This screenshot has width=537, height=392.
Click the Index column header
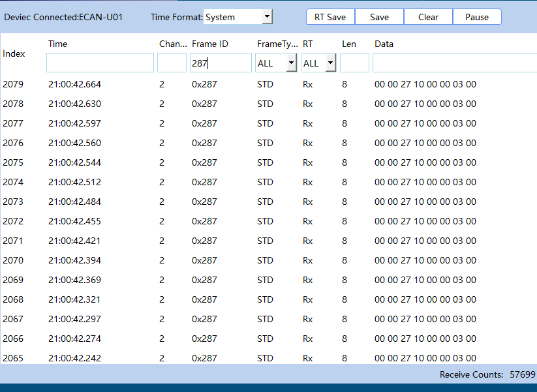[x=14, y=53]
